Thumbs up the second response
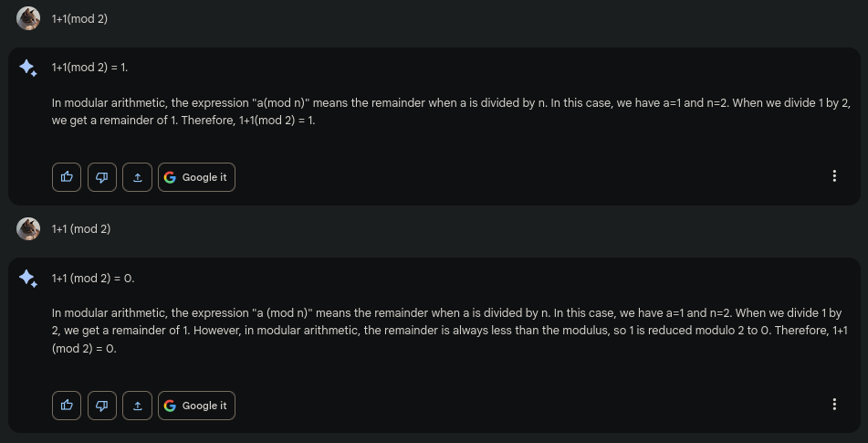The height and width of the screenshot is (443, 868). (x=67, y=406)
